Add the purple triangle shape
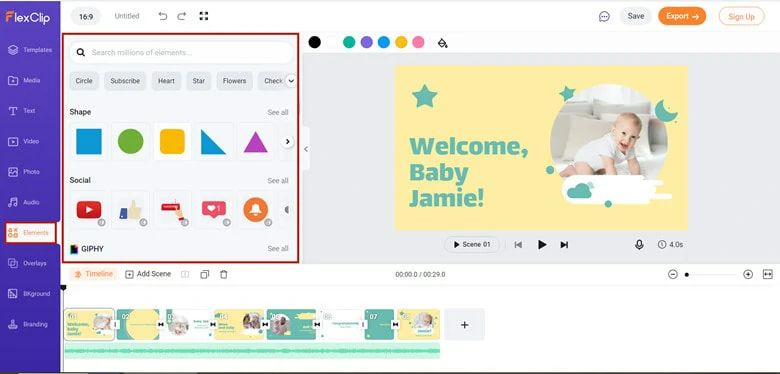Screen dimensions: 780x374 tap(256, 142)
